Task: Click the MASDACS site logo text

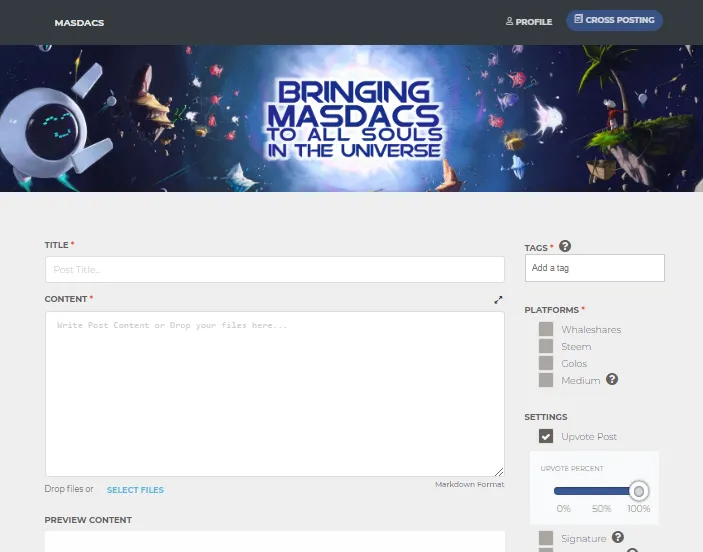Action: point(79,23)
